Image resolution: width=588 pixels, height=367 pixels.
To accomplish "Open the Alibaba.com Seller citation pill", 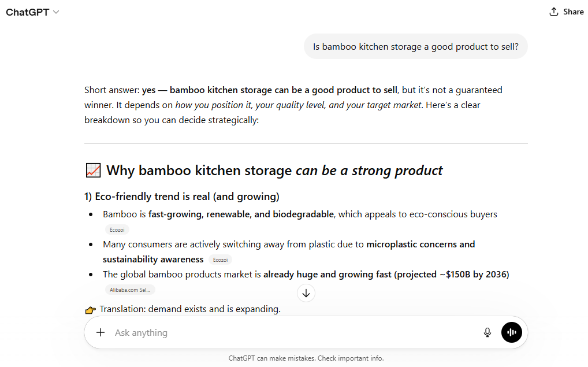I will point(129,290).
